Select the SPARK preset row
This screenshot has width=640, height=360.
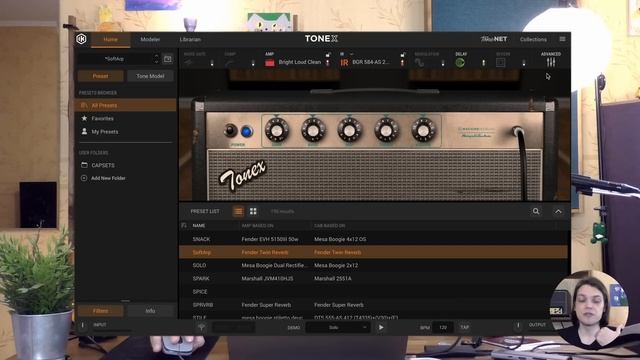(373, 278)
